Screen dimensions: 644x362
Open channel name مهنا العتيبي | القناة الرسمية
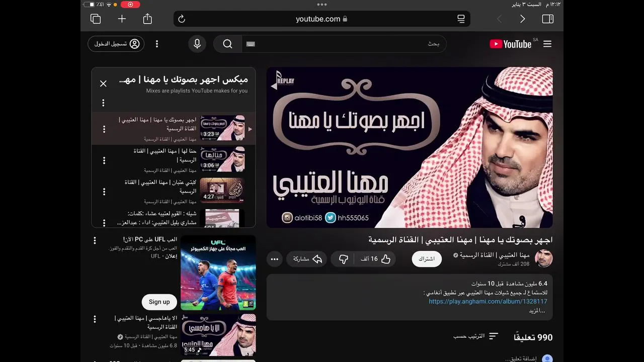(494, 255)
